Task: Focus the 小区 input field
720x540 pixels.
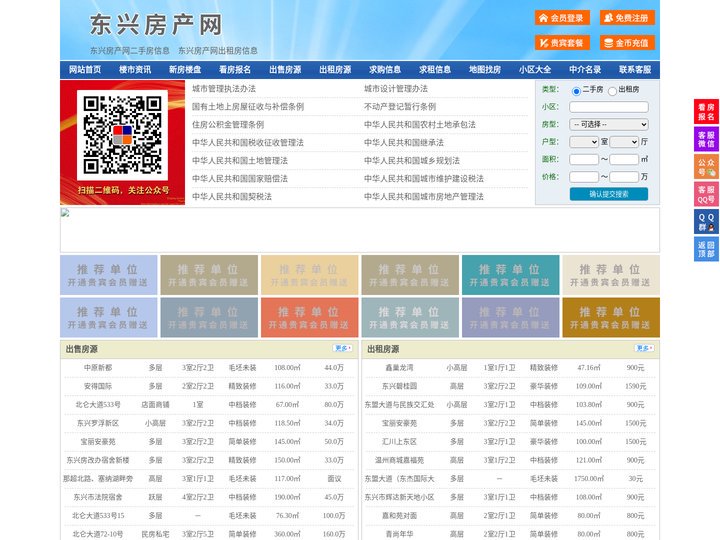Action: click(x=609, y=107)
